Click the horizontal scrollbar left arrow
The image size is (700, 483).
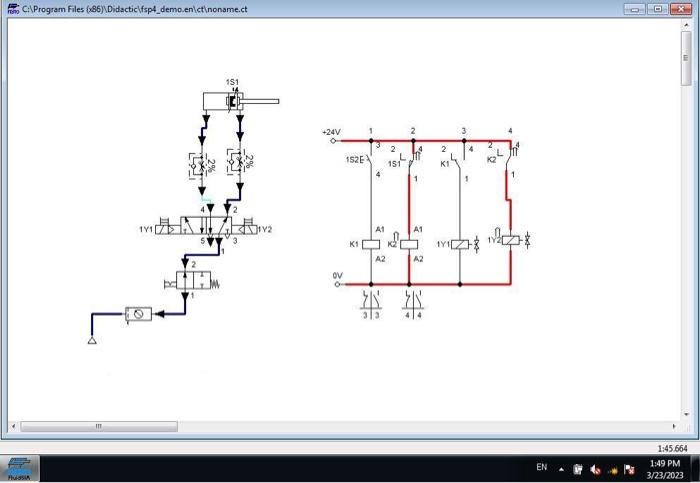pos(13,426)
